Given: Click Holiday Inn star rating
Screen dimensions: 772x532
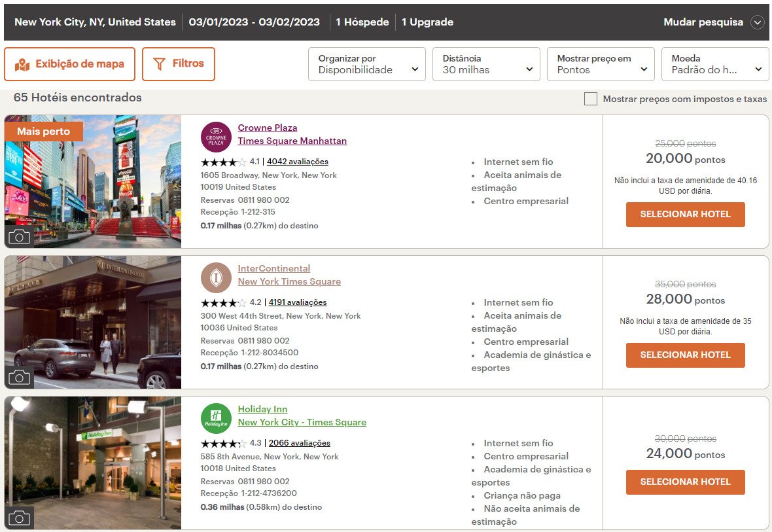Looking at the screenshot, I should click(x=223, y=444).
